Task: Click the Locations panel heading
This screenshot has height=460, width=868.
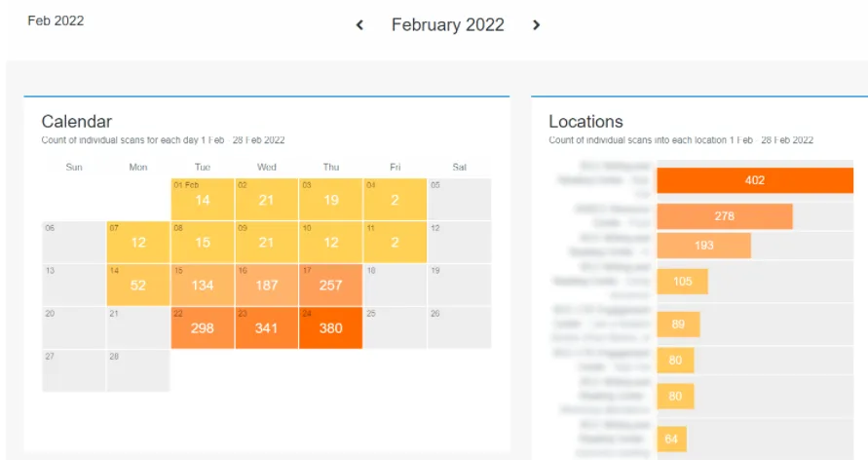Action: pos(585,121)
